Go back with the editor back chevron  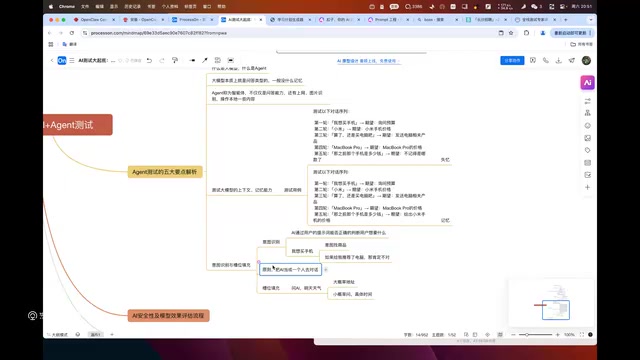pyautogui.click(x=52, y=60)
